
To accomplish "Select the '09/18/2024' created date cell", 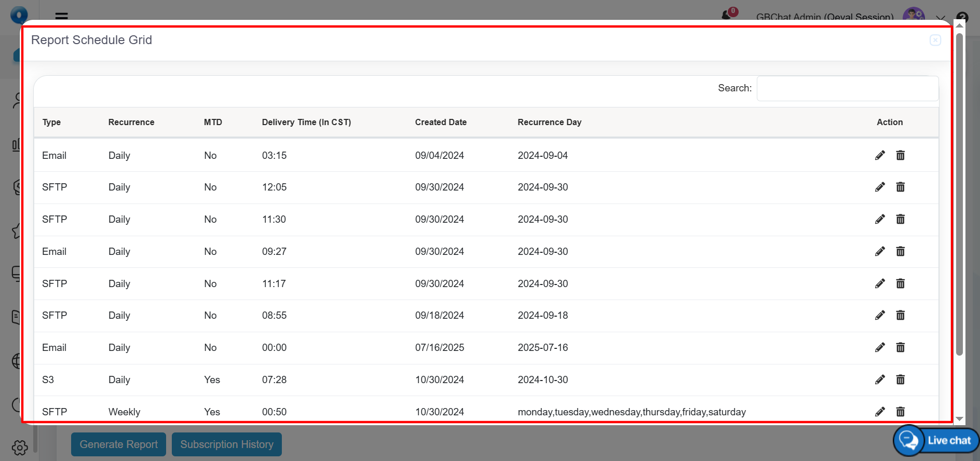I will click(440, 315).
